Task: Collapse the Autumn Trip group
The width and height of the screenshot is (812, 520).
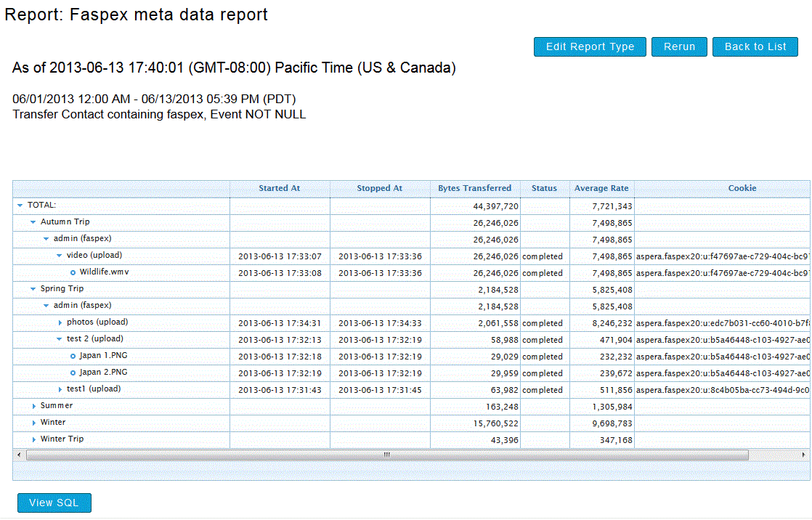Action: click(x=33, y=222)
